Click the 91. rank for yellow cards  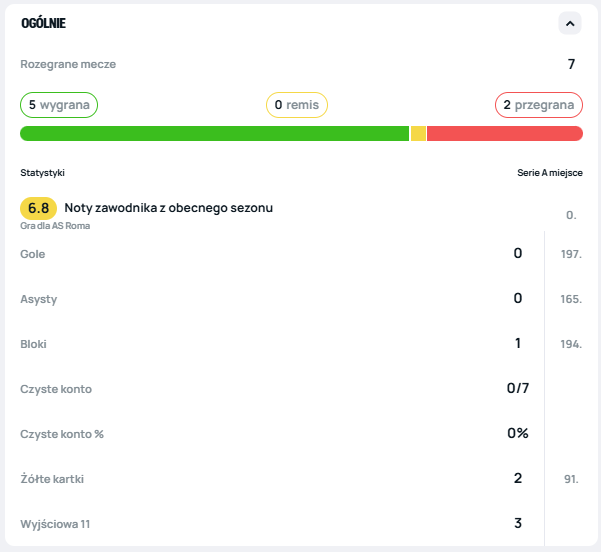point(571,479)
